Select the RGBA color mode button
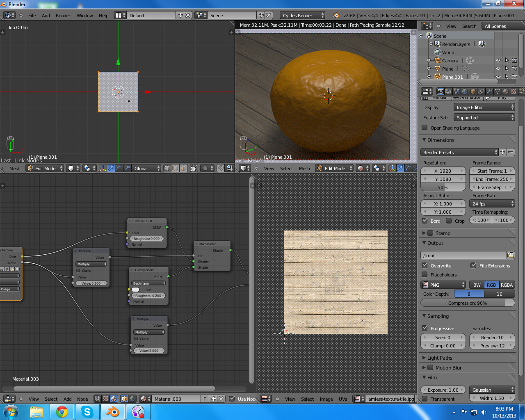Image resolution: width=525 pixels, height=420 pixels. 507,285
